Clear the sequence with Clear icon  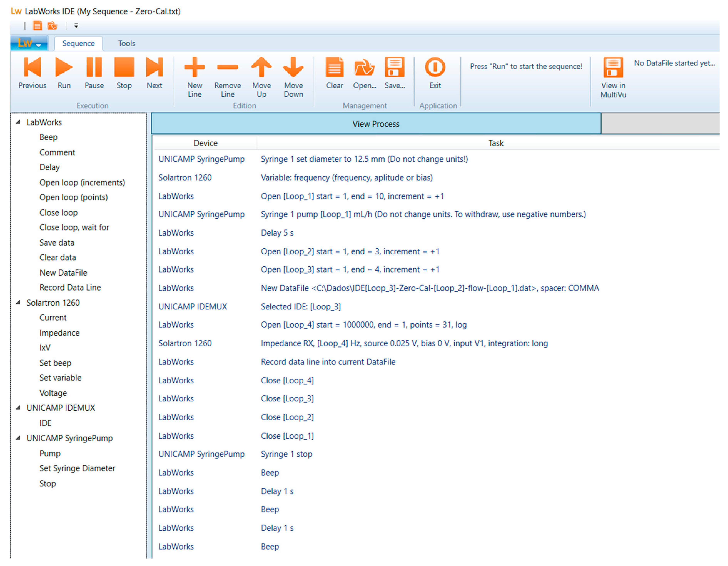coord(334,67)
